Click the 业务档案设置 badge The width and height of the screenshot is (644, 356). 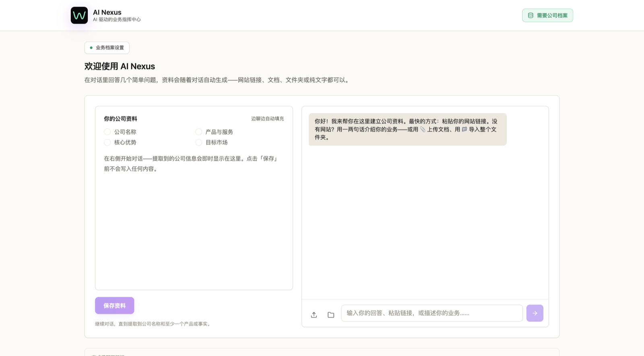[x=107, y=48]
